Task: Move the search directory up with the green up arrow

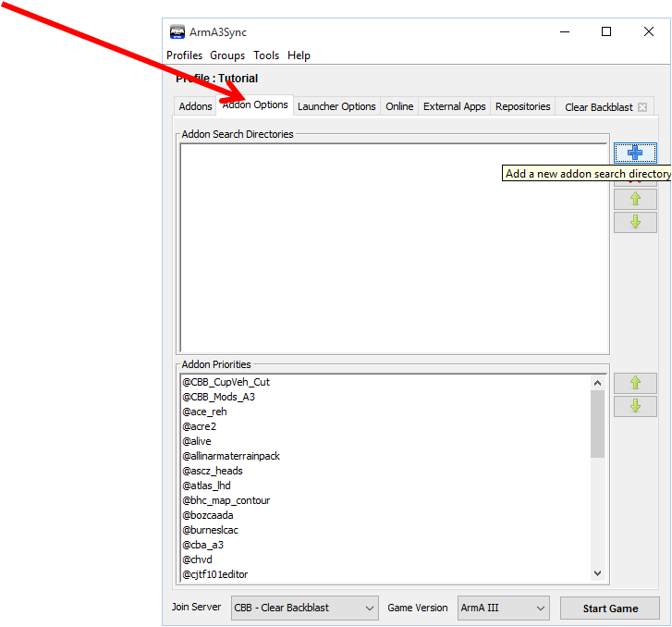Action: [x=635, y=199]
